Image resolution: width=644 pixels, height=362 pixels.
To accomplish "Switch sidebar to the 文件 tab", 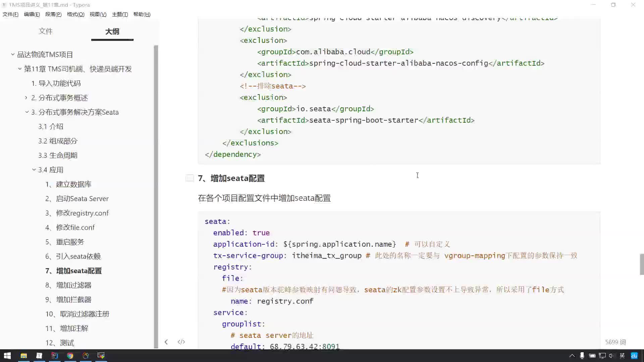I will pyautogui.click(x=45, y=31).
